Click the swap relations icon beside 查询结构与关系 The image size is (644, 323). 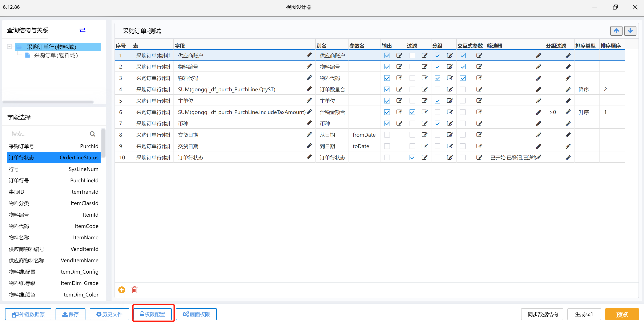(x=82, y=30)
